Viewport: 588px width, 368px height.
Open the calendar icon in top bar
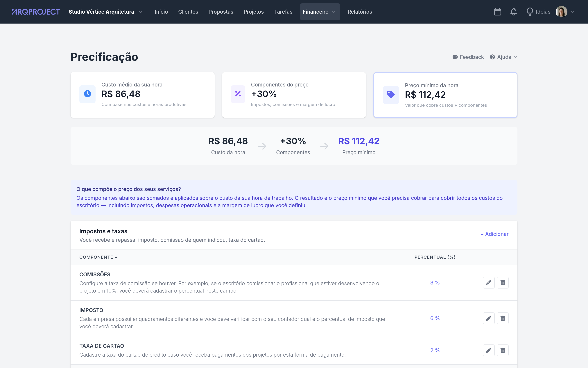[x=497, y=12]
